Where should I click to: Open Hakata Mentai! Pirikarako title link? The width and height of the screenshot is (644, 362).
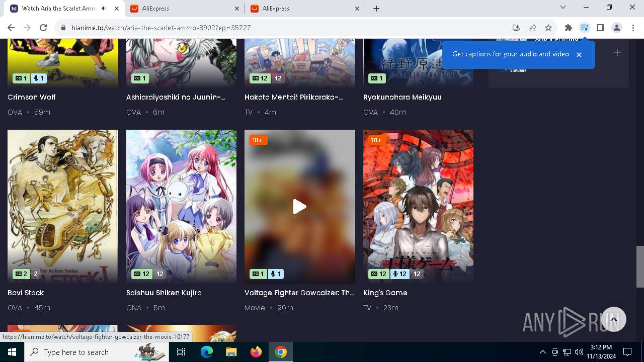[x=294, y=97]
